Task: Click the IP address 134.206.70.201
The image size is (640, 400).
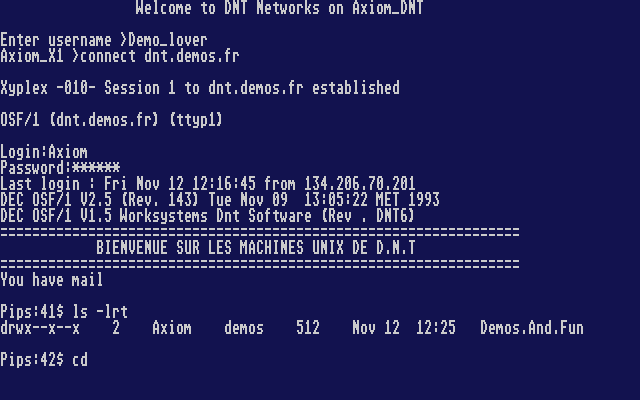Action: pos(360,184)
